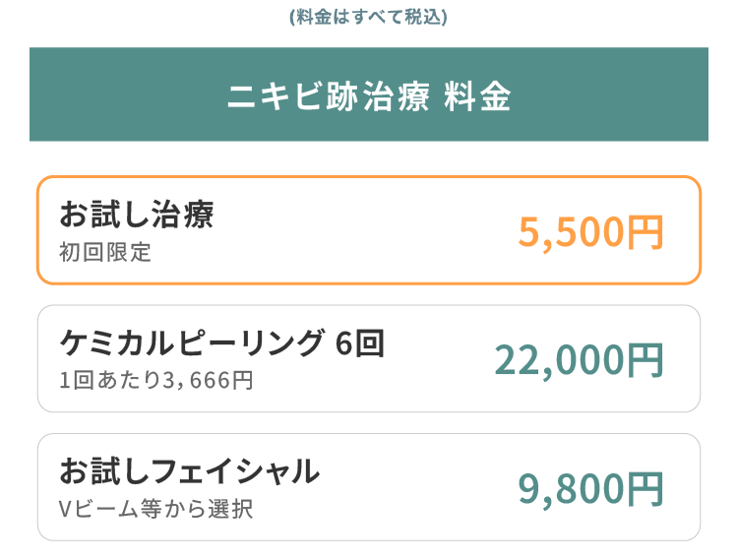
Task: Click the 円 symbol after 9,800
Action: click(646, 489)
